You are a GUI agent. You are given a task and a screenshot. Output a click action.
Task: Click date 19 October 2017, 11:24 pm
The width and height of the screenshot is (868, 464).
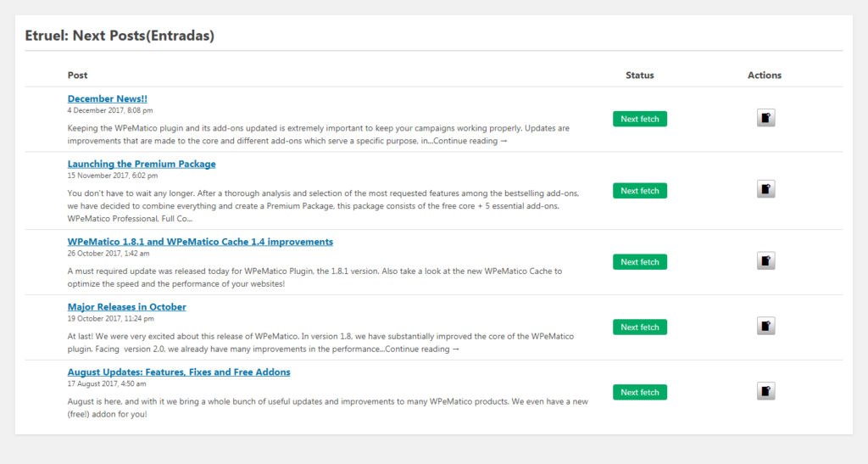pyautogui.click(x=111, y=319)
